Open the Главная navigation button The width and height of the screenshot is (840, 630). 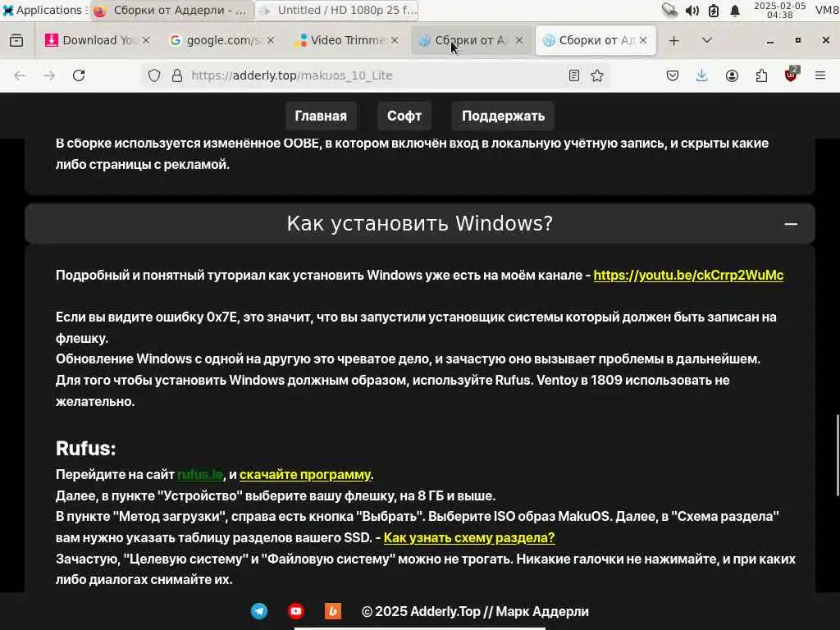pos(321,116)
